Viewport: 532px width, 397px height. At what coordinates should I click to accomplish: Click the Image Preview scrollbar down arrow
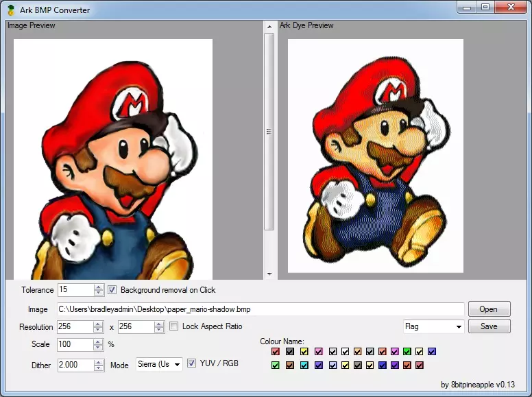[x=269, y=274]
